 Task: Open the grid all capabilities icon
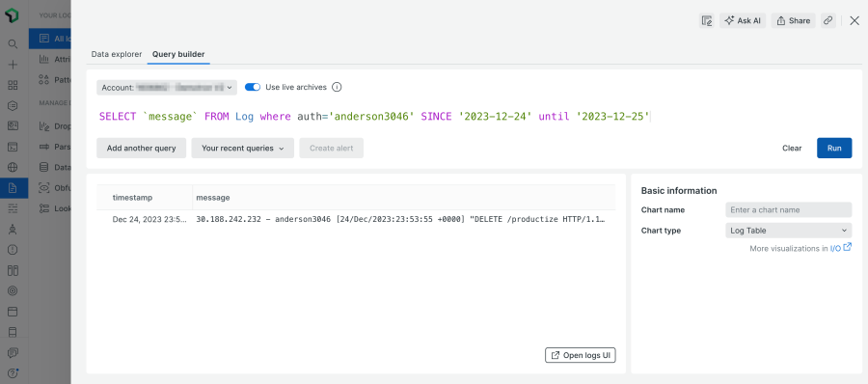(x=13, y=85)
